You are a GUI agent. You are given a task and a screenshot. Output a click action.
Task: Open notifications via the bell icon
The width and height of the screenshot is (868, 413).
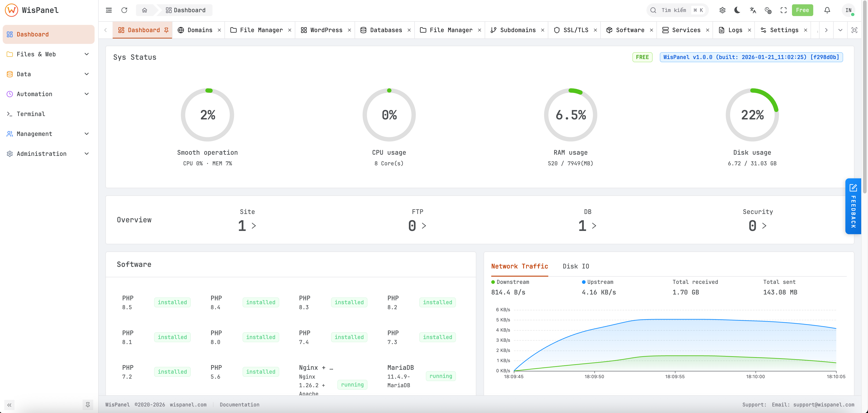[827, 10]
